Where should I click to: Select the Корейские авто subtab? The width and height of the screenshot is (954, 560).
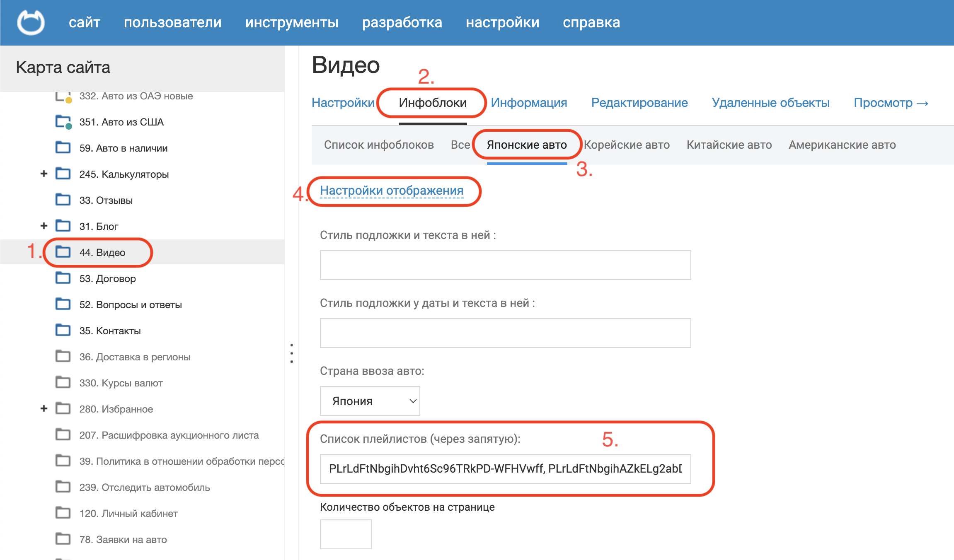[627, 145]
